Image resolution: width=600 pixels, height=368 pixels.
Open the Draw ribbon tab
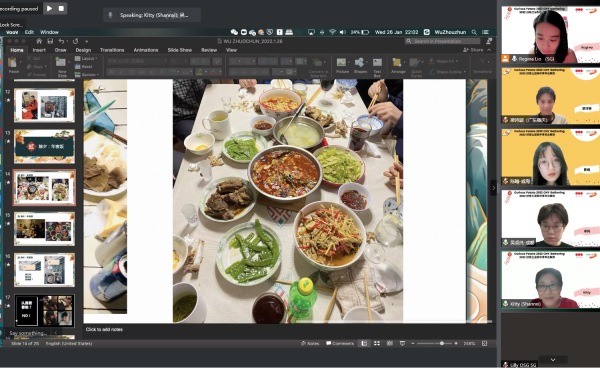[60, 50]
